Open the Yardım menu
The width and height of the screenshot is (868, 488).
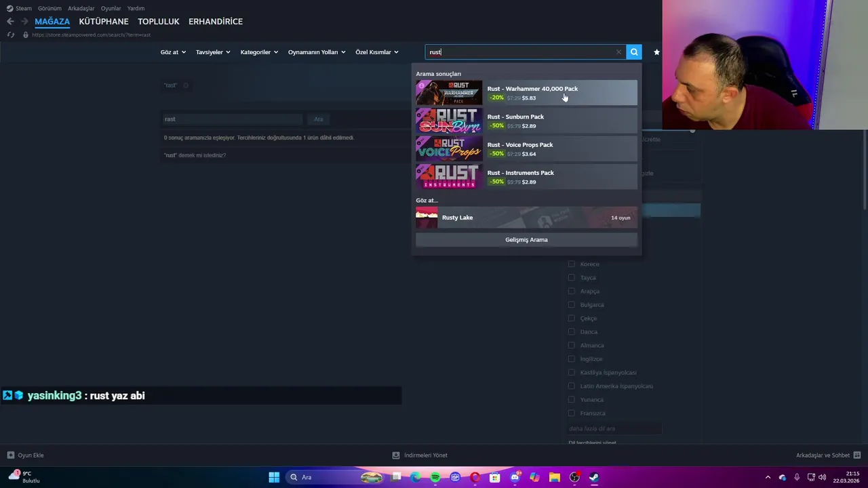(x=136, y=8)
